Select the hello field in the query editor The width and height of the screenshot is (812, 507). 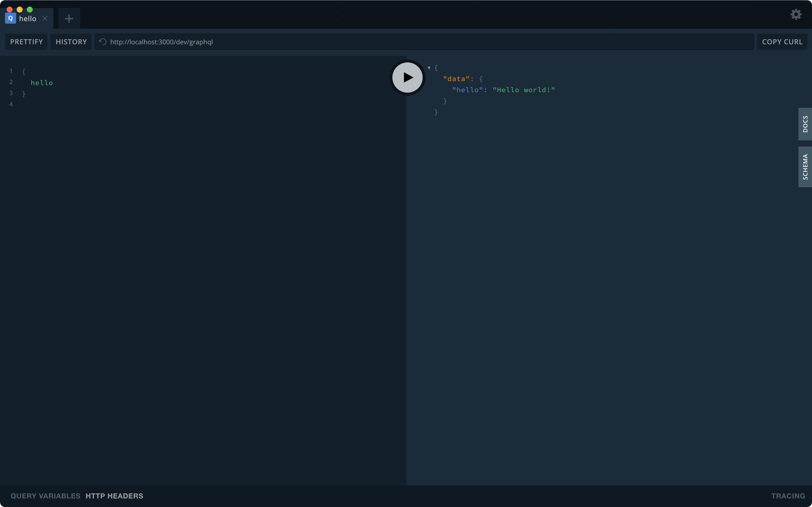(x=42, y=83)
